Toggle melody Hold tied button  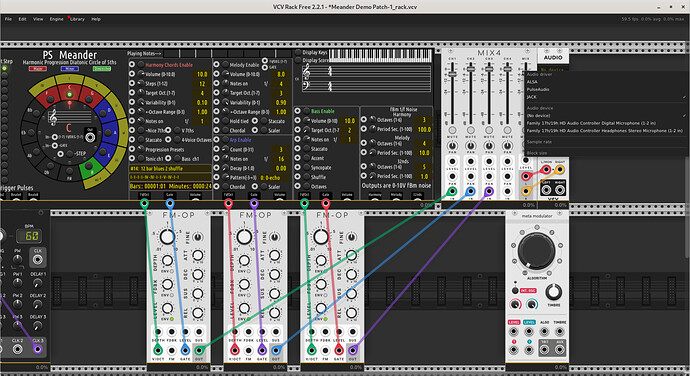(225, 121)
